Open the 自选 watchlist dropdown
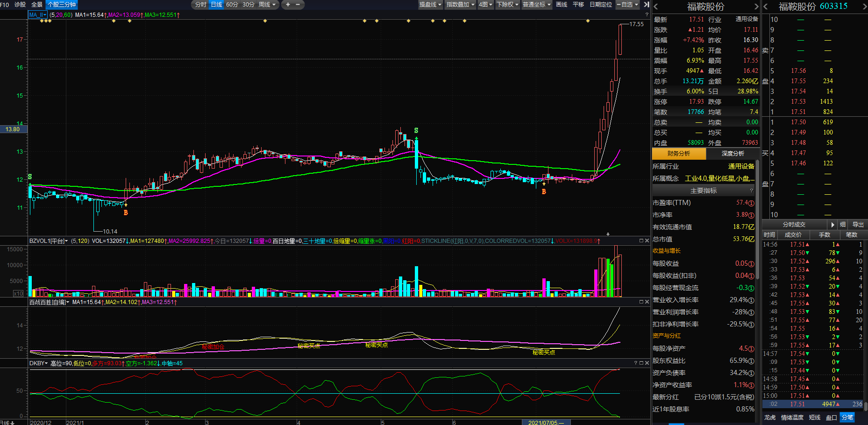868x425 pixels. [627, 5]
